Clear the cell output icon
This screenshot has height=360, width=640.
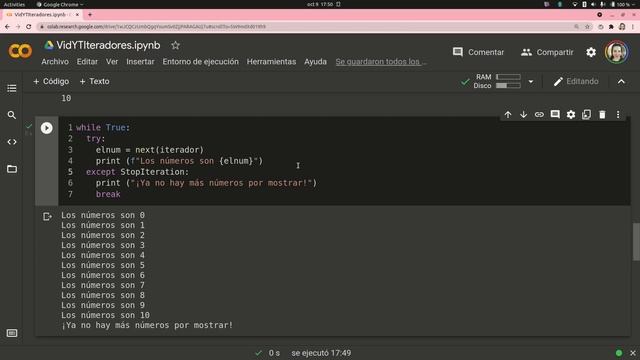(x=47, y=216)
